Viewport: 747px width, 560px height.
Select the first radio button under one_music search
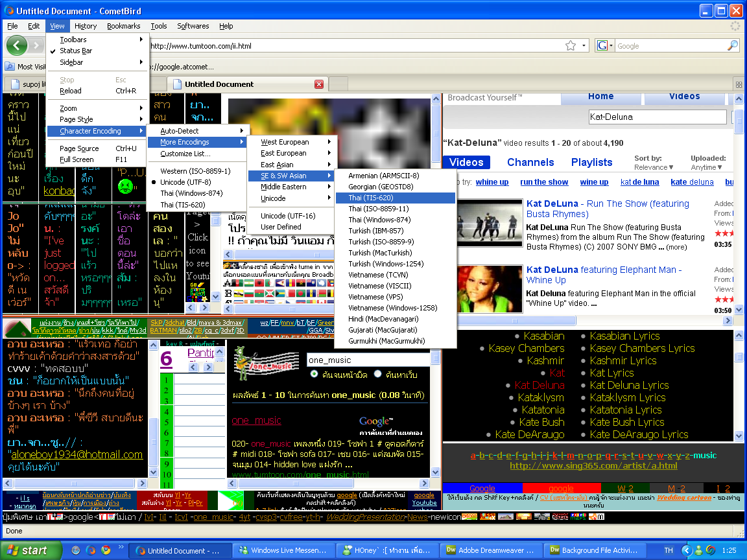pyautogui.click(x=315, y=374)
